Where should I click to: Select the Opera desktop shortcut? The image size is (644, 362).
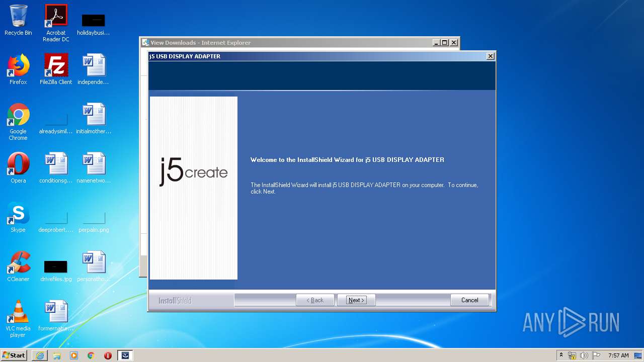(18, 168)
